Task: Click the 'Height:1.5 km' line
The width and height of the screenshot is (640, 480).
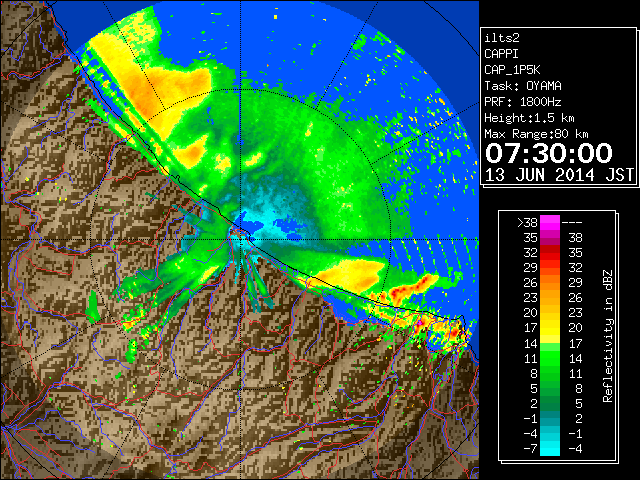Action: tap(529, 118)
